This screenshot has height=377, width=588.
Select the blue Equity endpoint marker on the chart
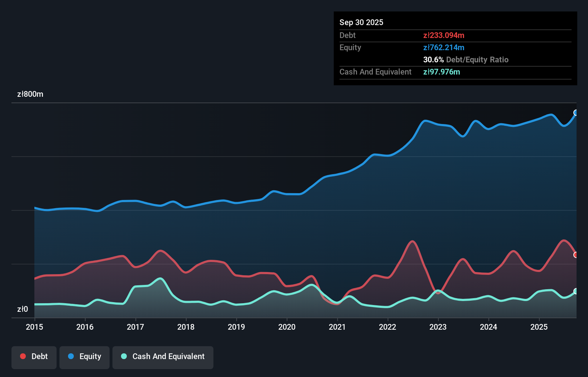575,113
